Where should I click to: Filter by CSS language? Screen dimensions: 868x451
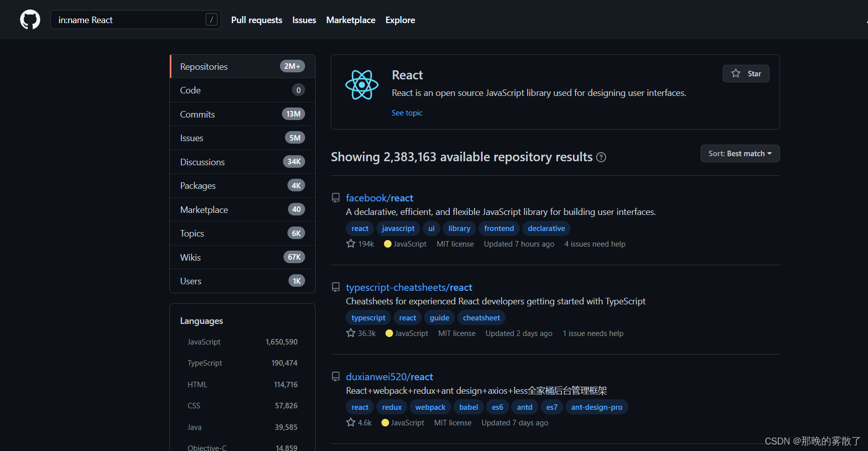pos(242,406)
